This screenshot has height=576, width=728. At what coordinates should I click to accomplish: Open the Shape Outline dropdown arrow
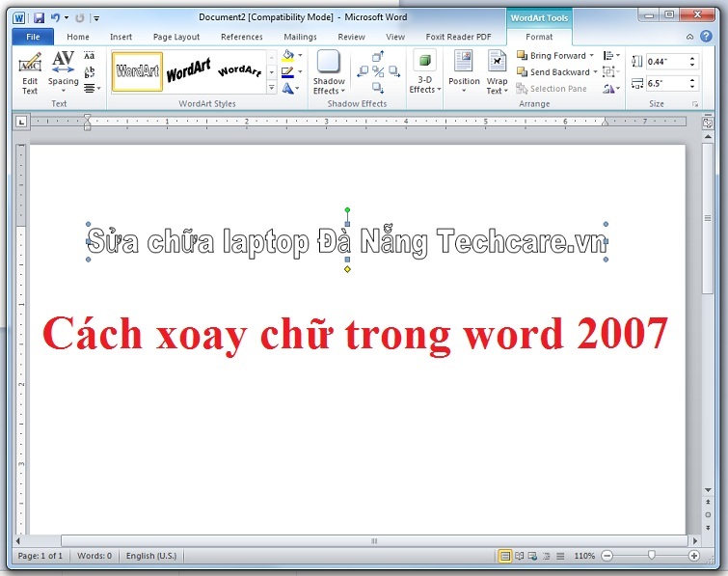pos(301,72)
